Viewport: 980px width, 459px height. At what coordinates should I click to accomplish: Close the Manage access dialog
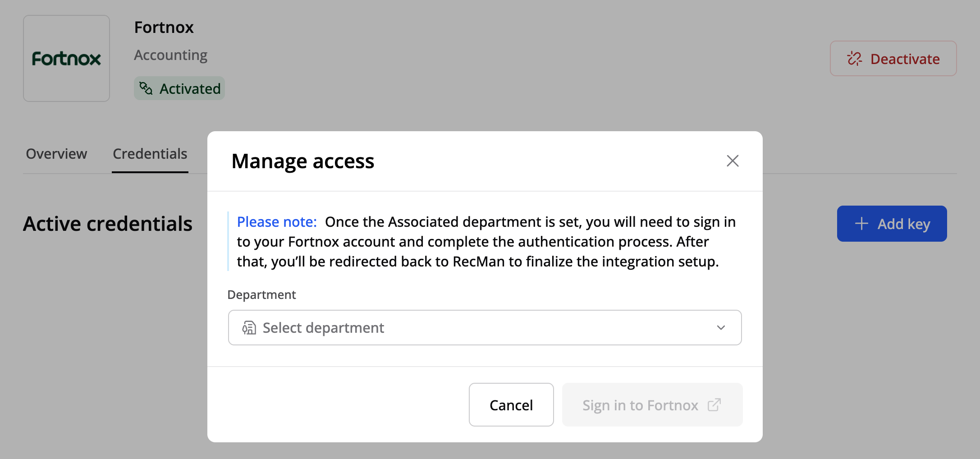(x=733, y=161)
